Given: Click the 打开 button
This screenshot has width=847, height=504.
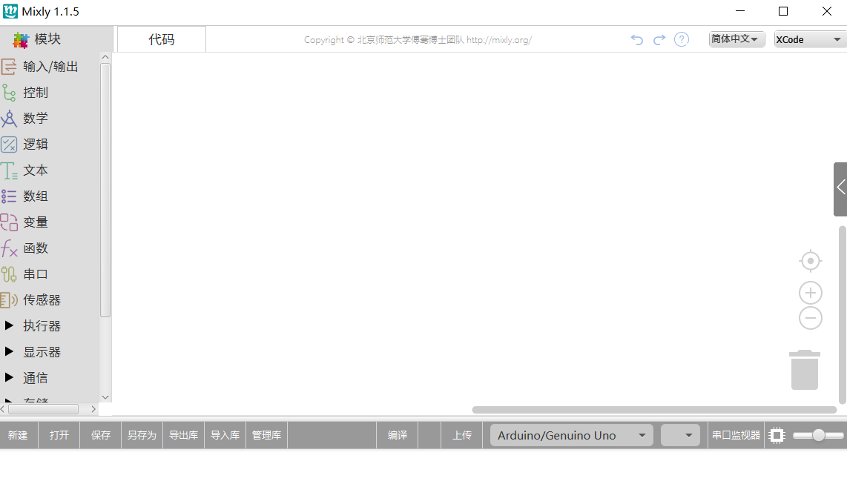Looking at the screenshot, I should (x=59, y=436).
